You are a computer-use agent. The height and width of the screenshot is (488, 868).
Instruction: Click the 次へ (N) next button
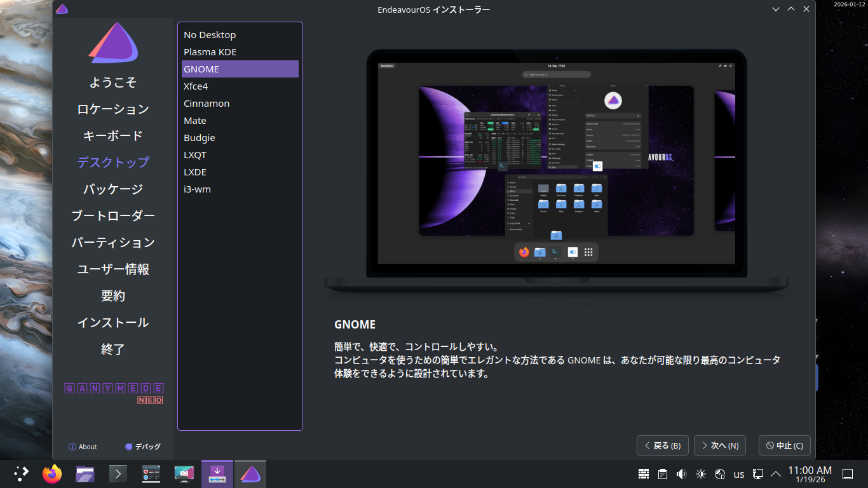[719, 445]
